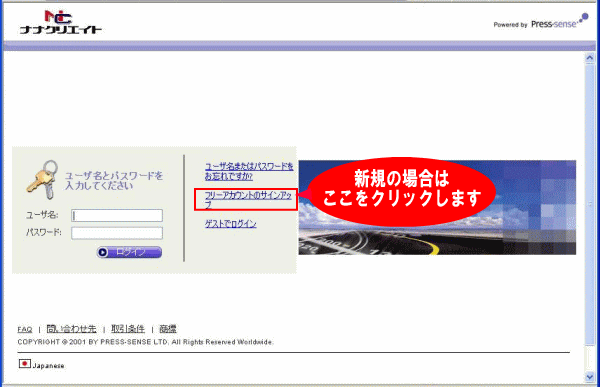Click the scrollbar down arrow

[x=589, y=377]
